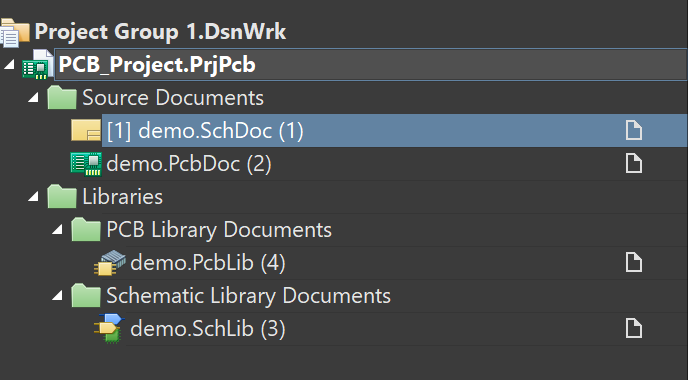
Task: Click the schematic icon beside demo.SchDoc
Action: (x=86, y=131)
